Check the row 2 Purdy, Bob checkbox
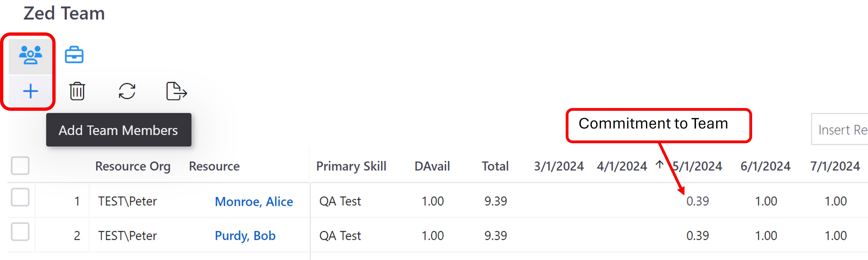 tap(20, 232)
